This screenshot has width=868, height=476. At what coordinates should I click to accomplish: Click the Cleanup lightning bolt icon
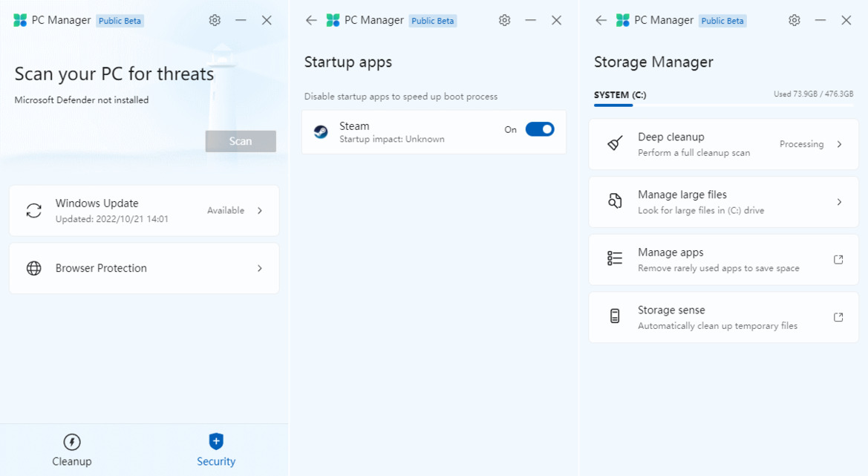tap(72, 443)
